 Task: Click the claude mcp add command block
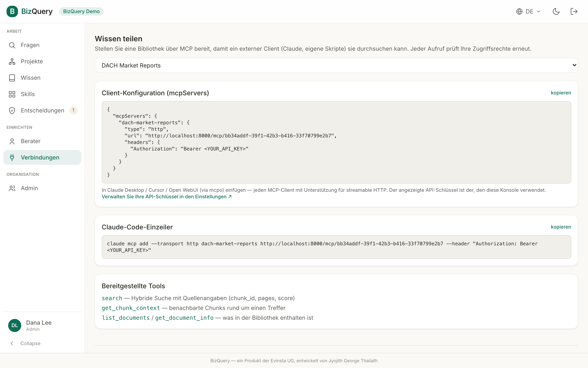coord(336,247)
